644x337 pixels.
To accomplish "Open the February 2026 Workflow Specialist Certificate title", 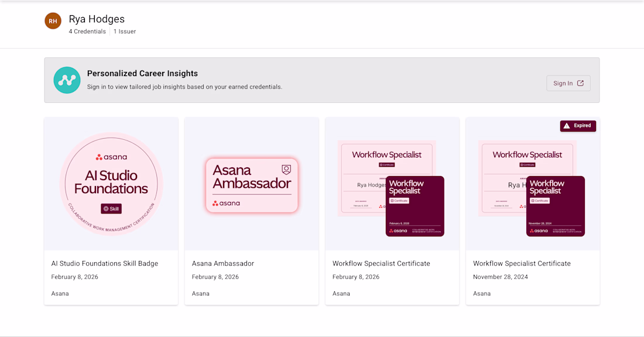I will [x=381, y=263].
